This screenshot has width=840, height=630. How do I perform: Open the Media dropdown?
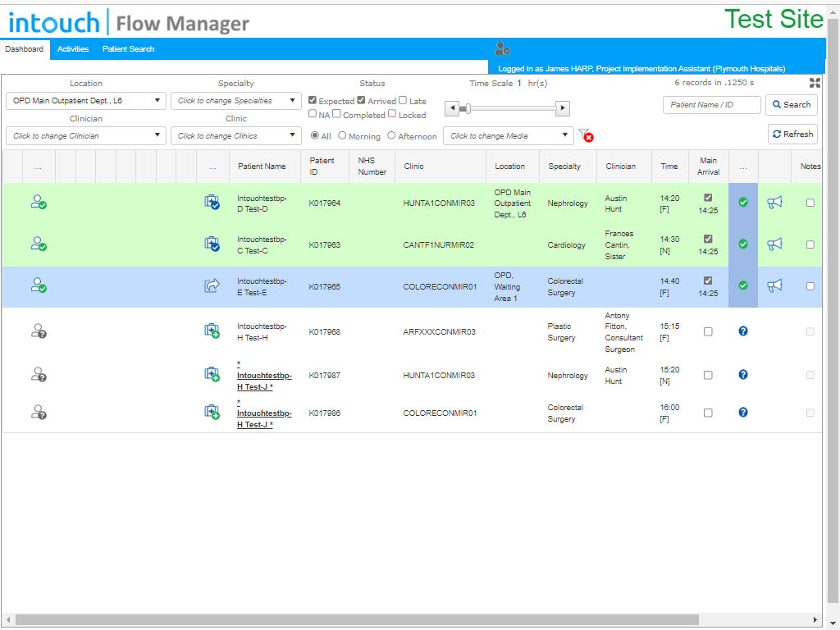click(x=508, y=136)
